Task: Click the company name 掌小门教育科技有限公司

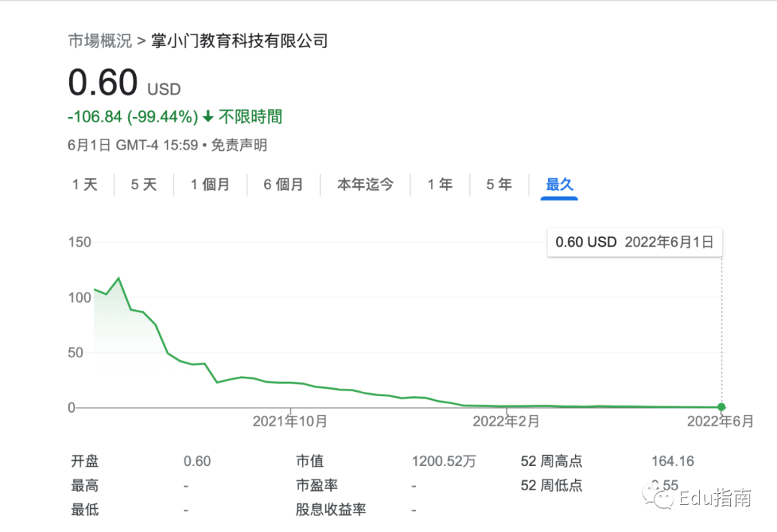Action: pyautogui.click(x=240, y=40)
